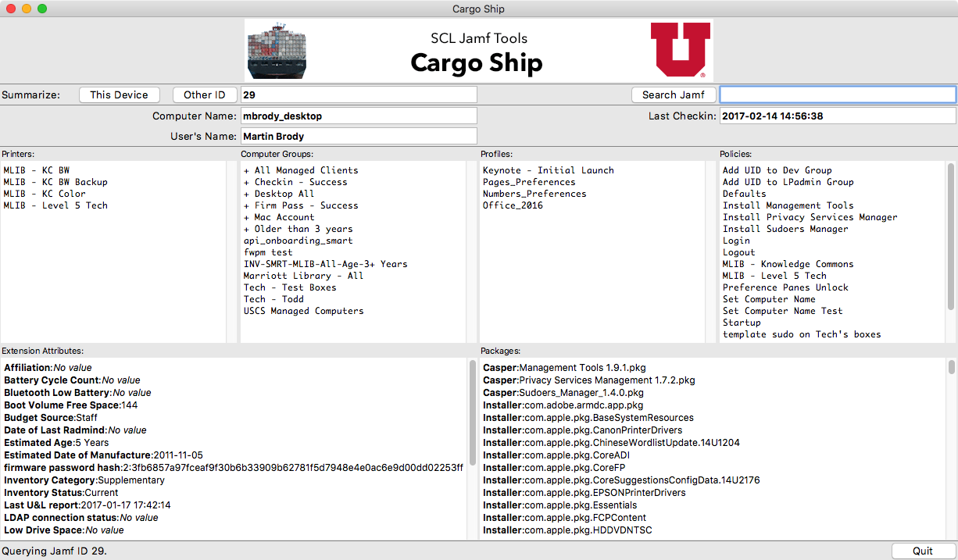Select policy Login

[x=736, y=241]
